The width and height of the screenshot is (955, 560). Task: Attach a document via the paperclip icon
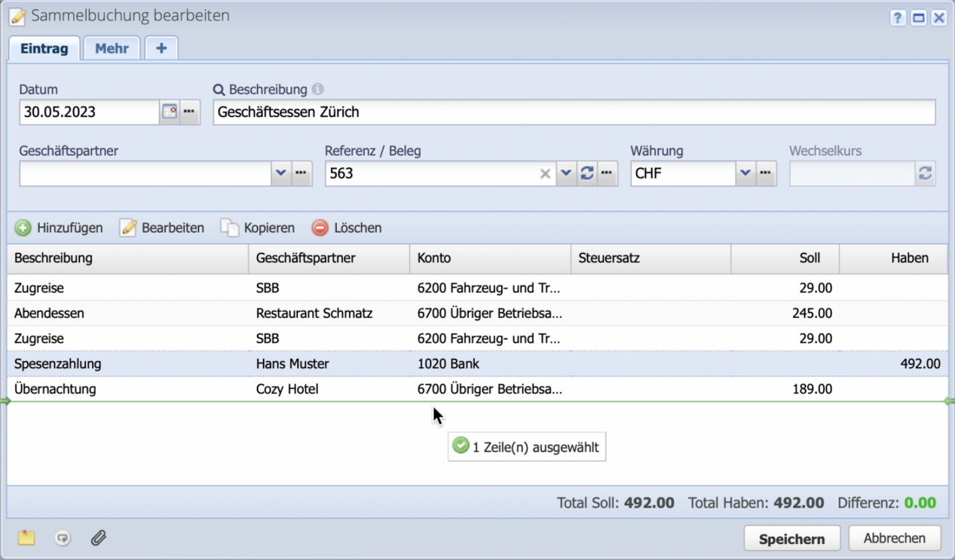98,538
